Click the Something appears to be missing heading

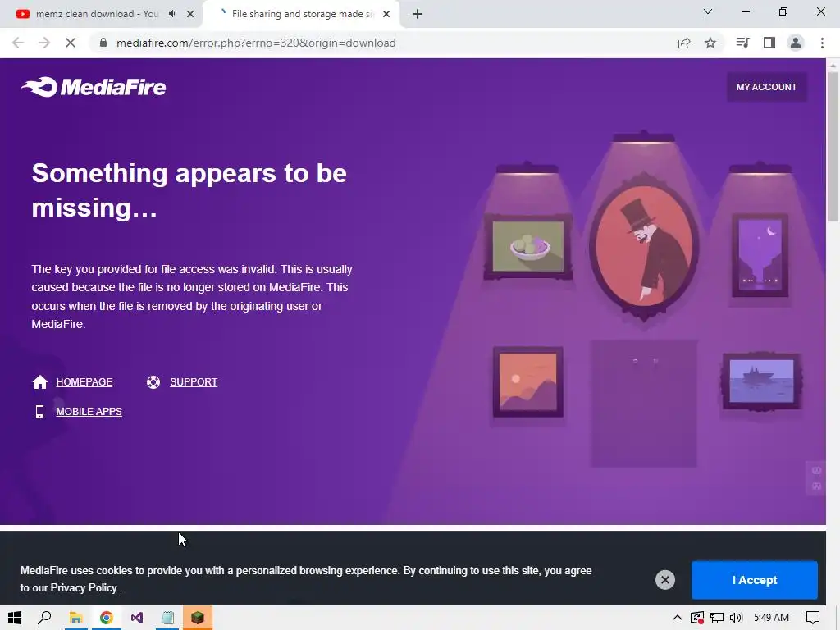coord(189,190)
